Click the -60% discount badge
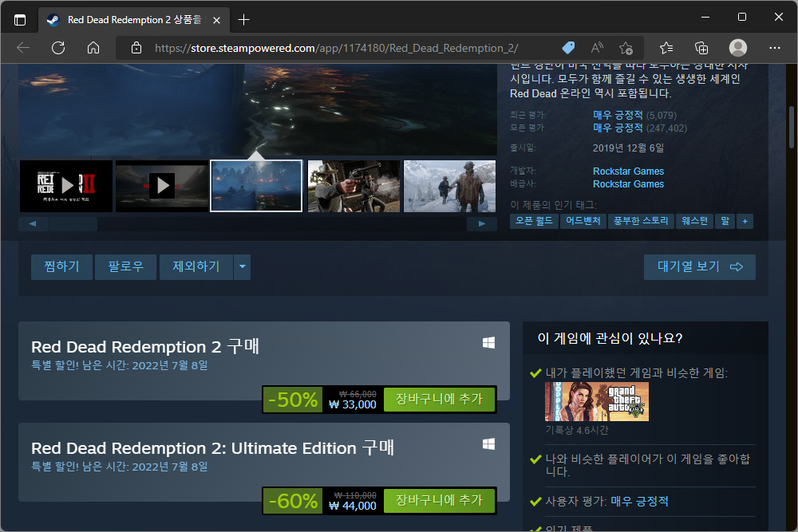The height and width of the screenshot is (532, 798). 293,501
